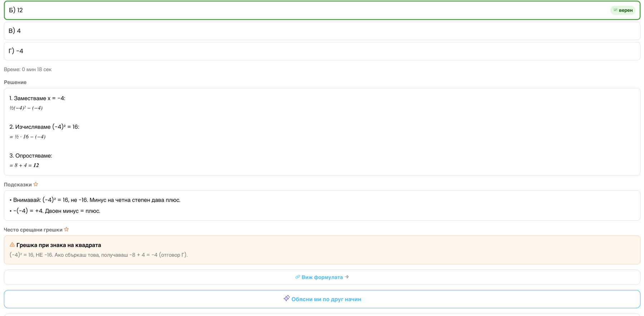Click the formula = ½ · 16 − (−4)
644x316 pixels.
28,137
